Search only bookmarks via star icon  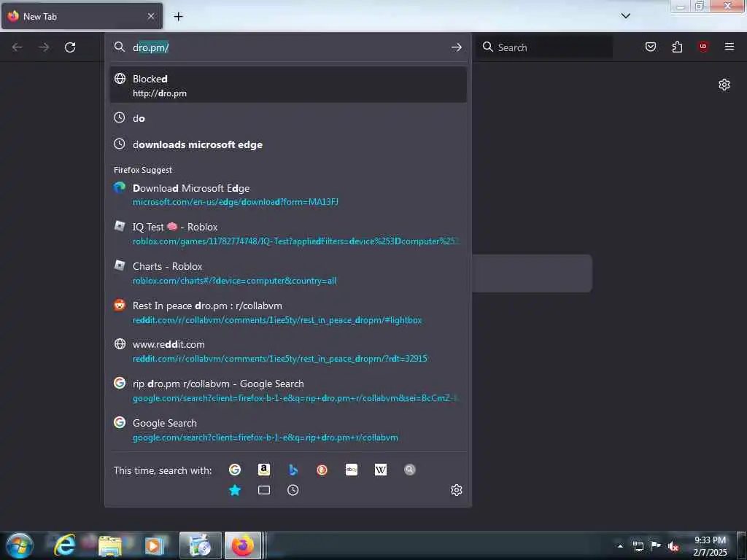coord(235,490)
